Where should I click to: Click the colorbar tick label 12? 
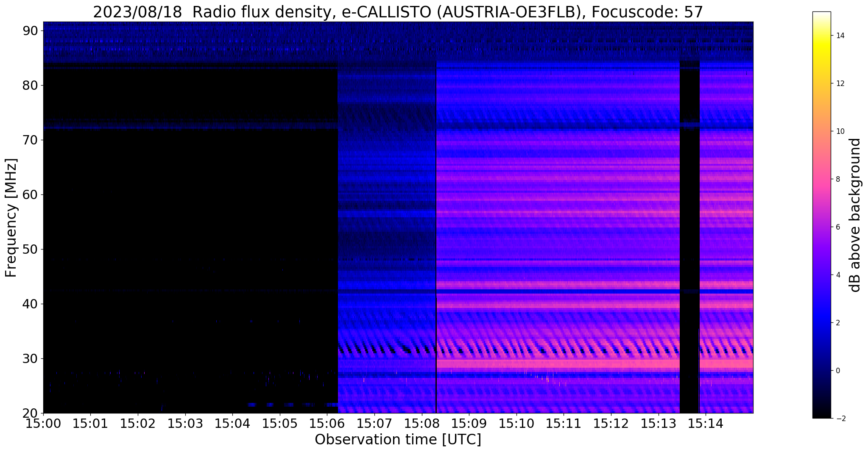pyautogui.click(x=840, y=83)
